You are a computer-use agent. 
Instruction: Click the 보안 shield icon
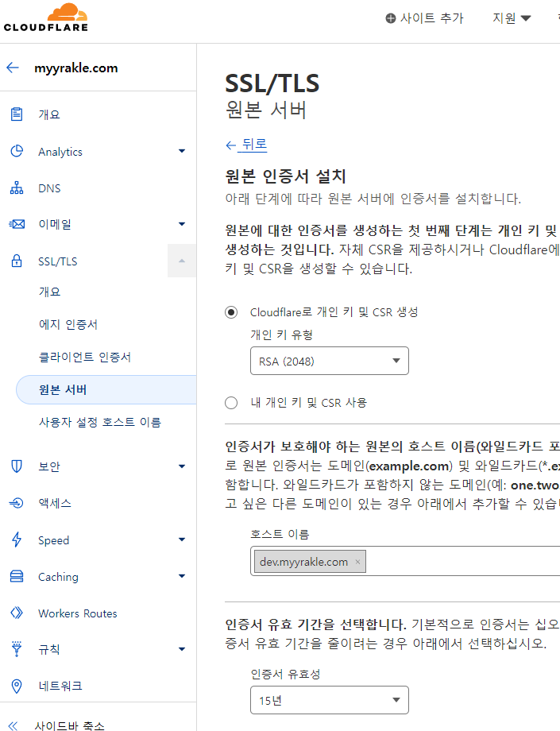click(x=17, y=466)
